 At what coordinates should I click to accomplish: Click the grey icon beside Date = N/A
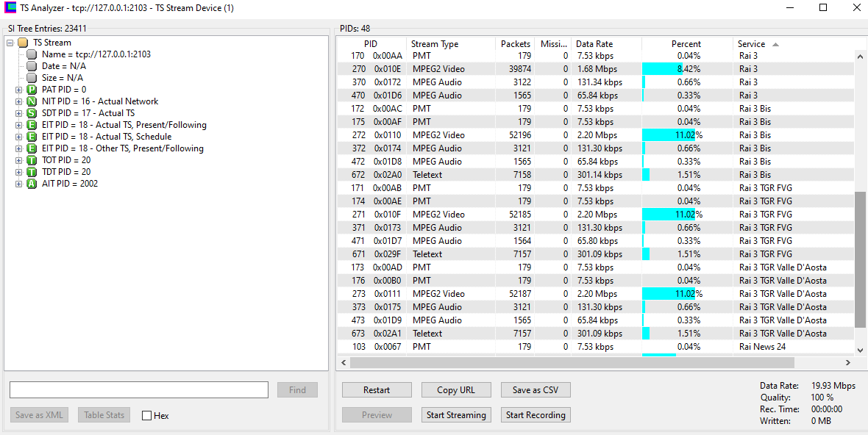click(x=32, y=66)
